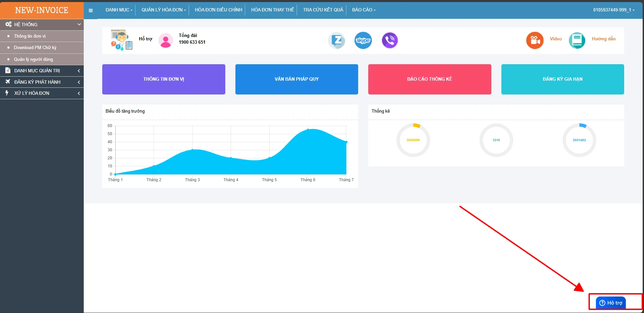Click the Danh mục quản trị document icon
Image resolution: width=644 pixels, height=313 pixels.
8,70
